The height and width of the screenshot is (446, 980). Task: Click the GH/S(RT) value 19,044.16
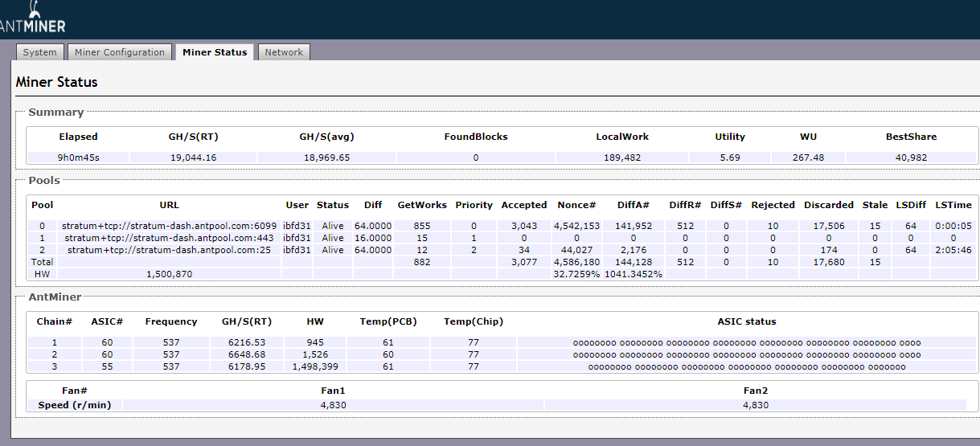[x=192, y=158]
